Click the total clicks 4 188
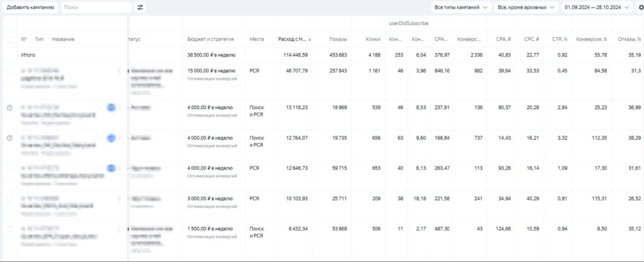 374,55
